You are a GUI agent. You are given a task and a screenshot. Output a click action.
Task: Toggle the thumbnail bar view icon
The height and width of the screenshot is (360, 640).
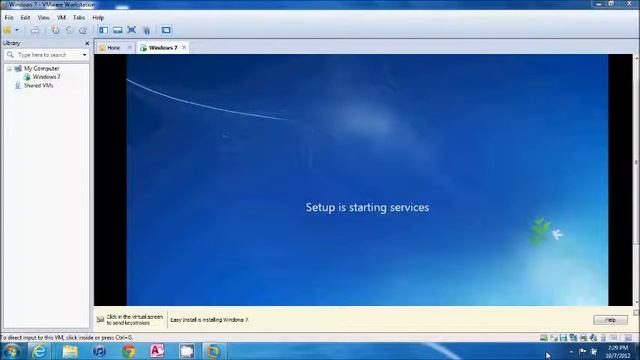(x=118, y=30)
